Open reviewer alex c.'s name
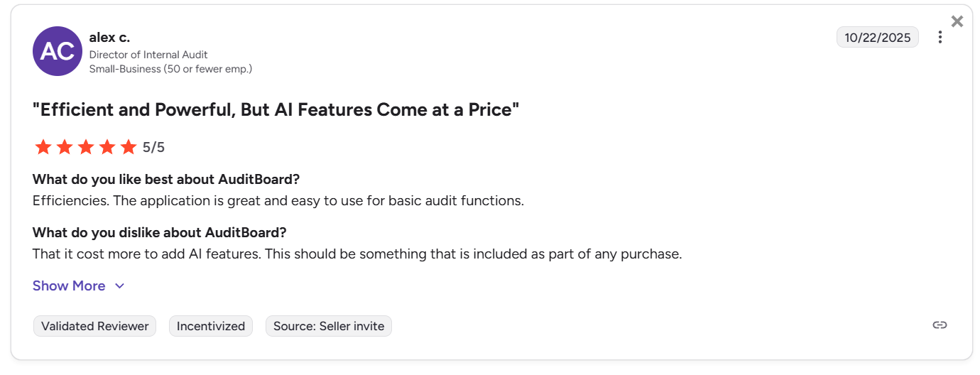Image resolution: width=980 pixels, height=375 pixels. pyautogui.click(x=109, y=38)
